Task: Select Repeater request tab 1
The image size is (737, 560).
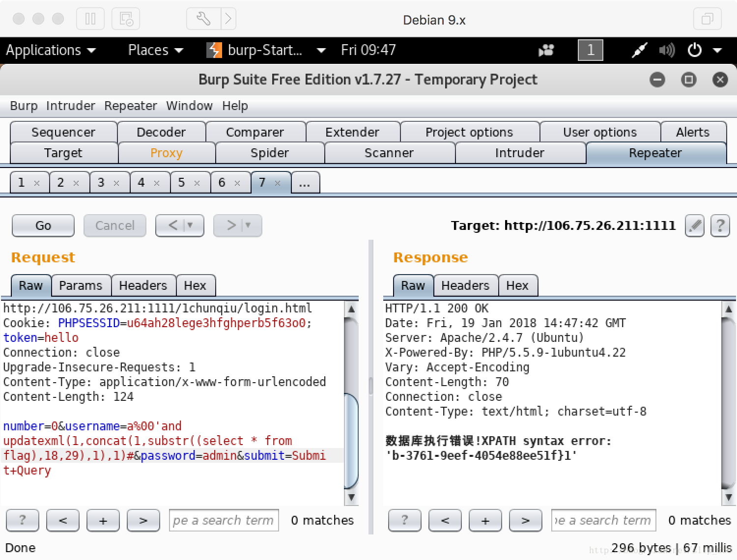Action: pyautogui.click(x=22, y=183)
